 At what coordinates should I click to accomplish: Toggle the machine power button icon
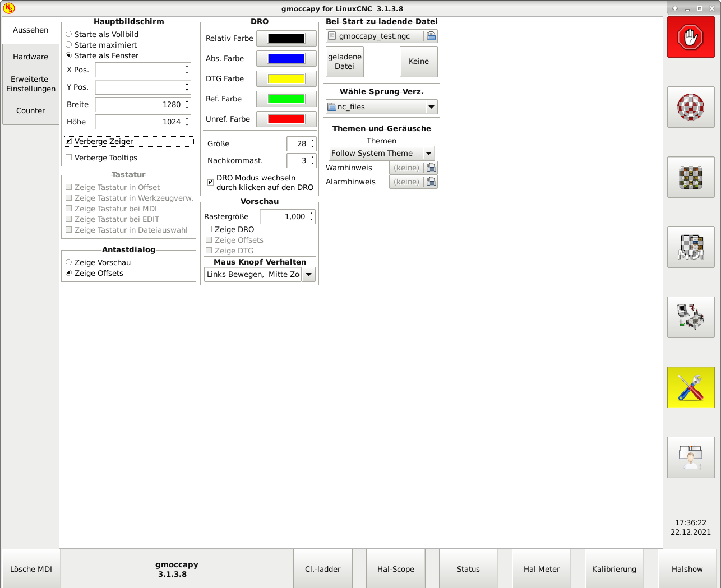click(690, 107)
